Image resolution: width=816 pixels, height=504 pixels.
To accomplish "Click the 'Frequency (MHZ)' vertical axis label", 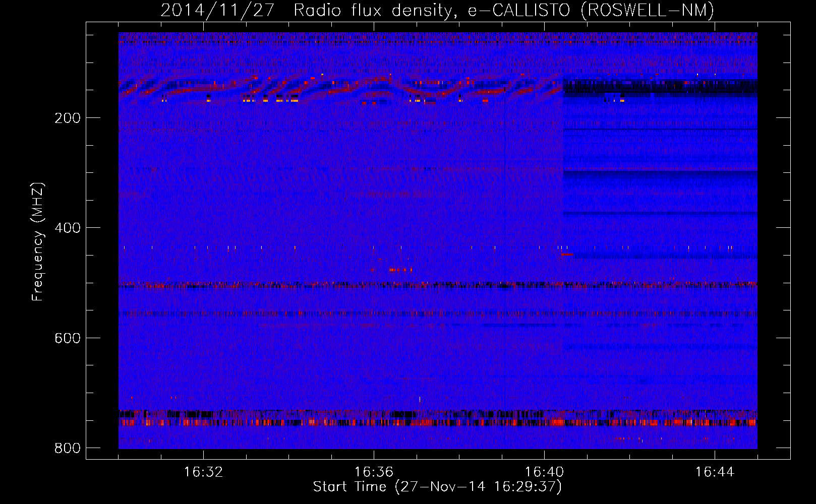I will (x=38, y=242).
